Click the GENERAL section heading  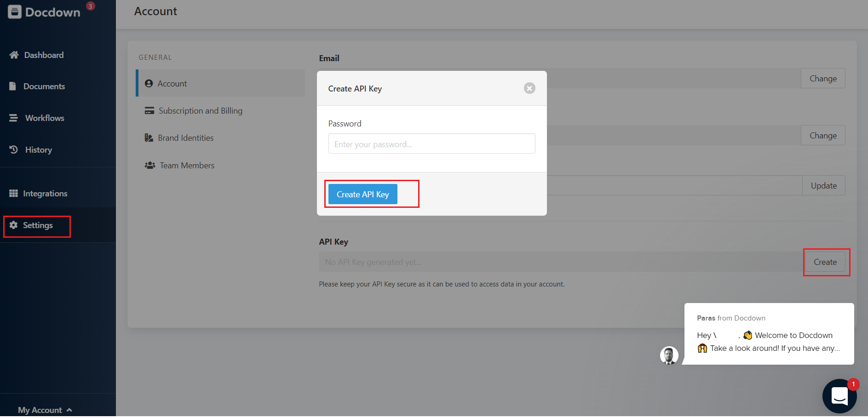pyautogui.click(x=155, y=57)
